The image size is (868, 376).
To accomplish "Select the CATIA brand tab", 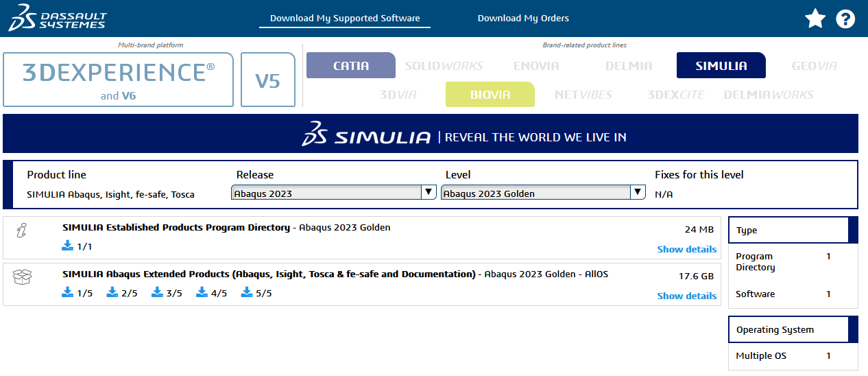I will (x=351, y=66).
